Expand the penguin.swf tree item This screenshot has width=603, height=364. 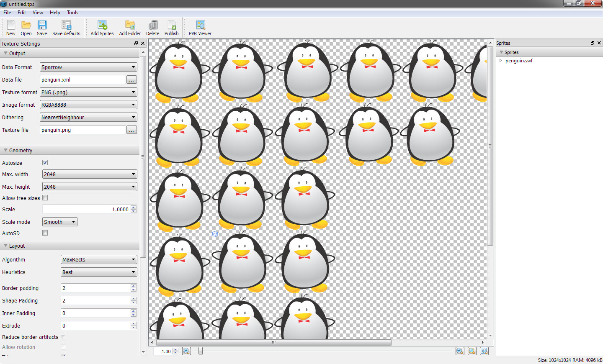tap(500, 60)
